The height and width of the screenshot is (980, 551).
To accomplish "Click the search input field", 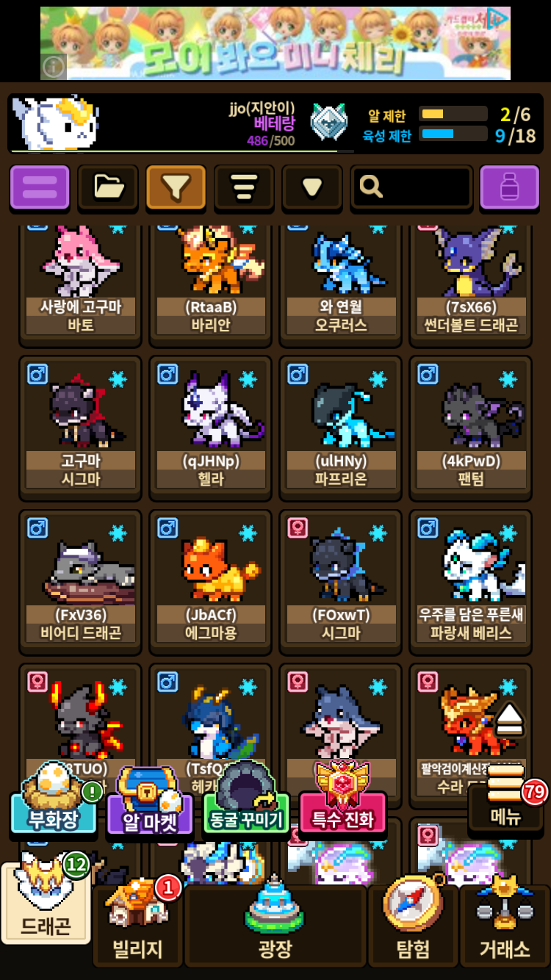I will click(411, 187).
